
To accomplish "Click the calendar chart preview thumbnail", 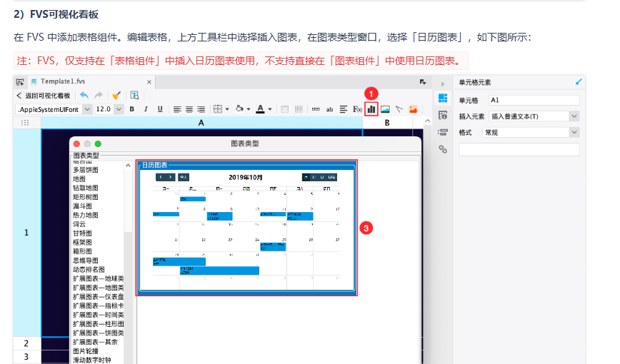I will point(246,228).
